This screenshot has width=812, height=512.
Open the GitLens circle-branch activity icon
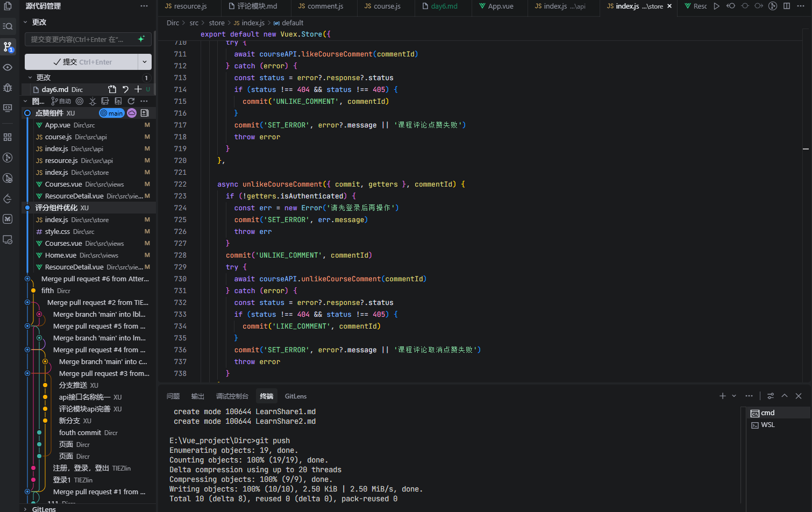tap(8, 158)
